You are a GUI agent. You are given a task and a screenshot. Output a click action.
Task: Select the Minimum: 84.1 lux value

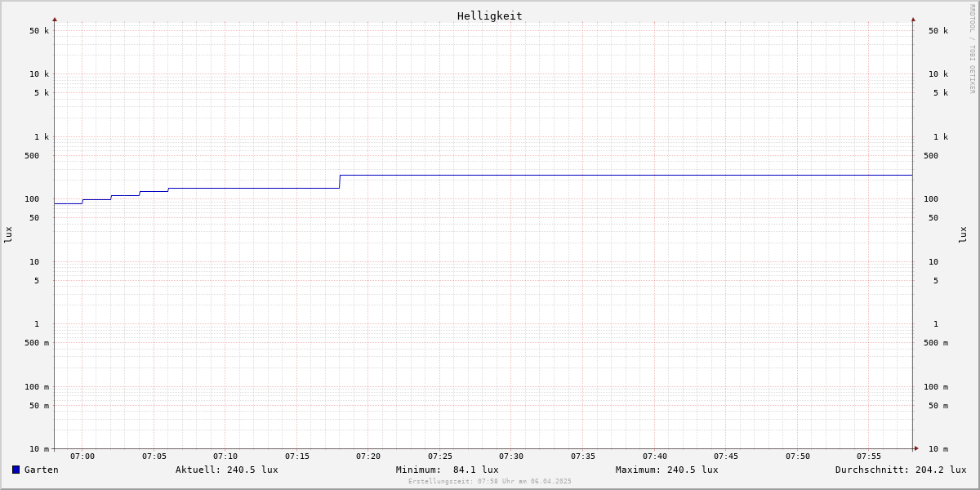[x=447, y=470]
